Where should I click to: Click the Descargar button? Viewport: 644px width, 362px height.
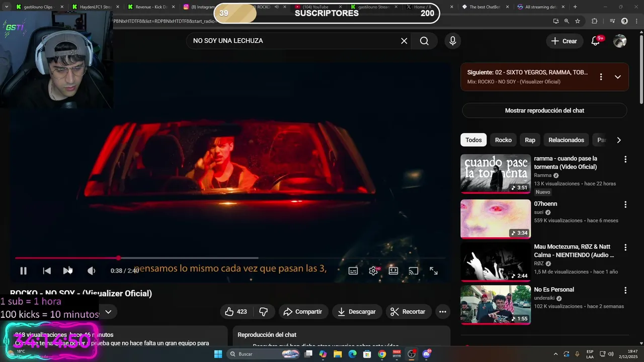pos(356,312)
